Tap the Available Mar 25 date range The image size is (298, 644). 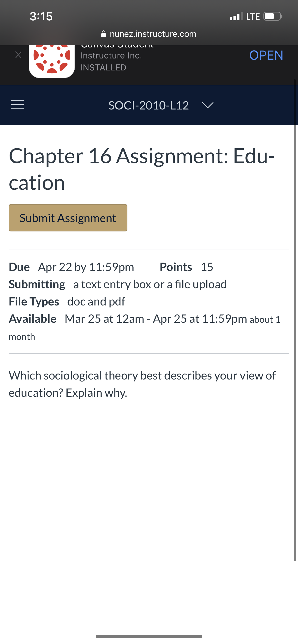click(144, 328)
